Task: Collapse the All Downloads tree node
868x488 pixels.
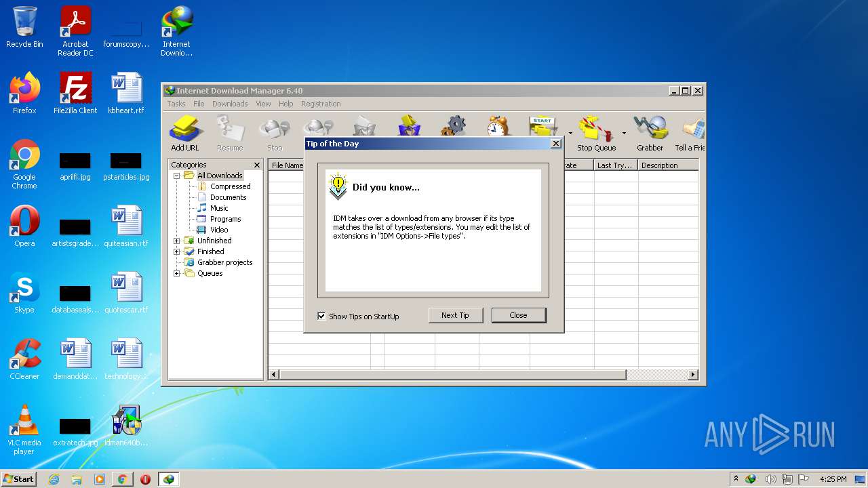Action: [x=177, y=176]
